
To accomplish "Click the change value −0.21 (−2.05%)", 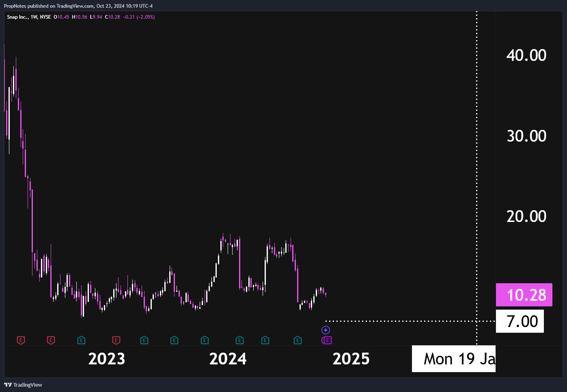I will point(139,17).
